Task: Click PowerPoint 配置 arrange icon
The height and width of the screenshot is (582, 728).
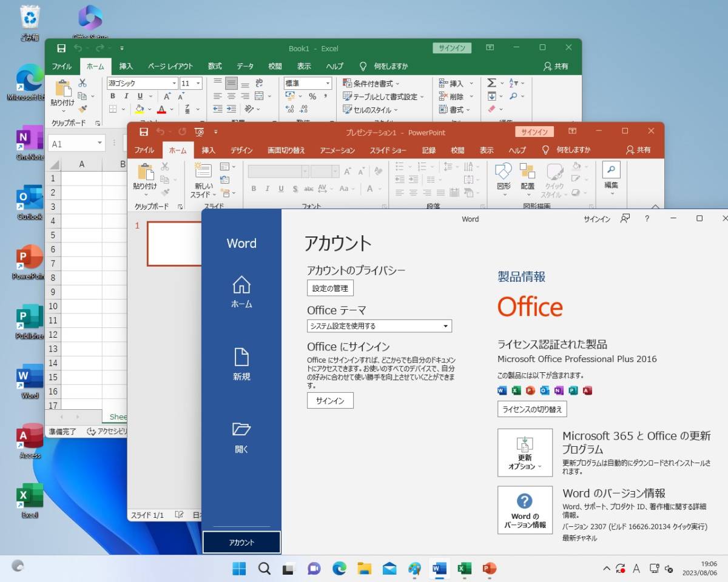Action: tap(527, 172)
